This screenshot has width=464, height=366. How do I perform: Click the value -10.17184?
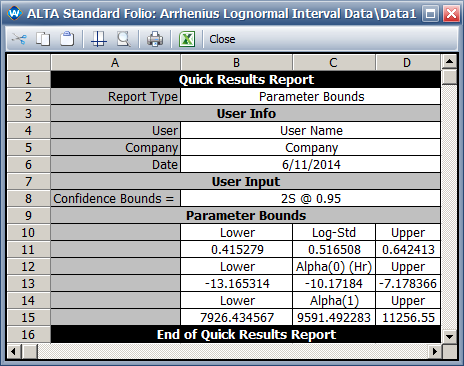coord(334,284)
